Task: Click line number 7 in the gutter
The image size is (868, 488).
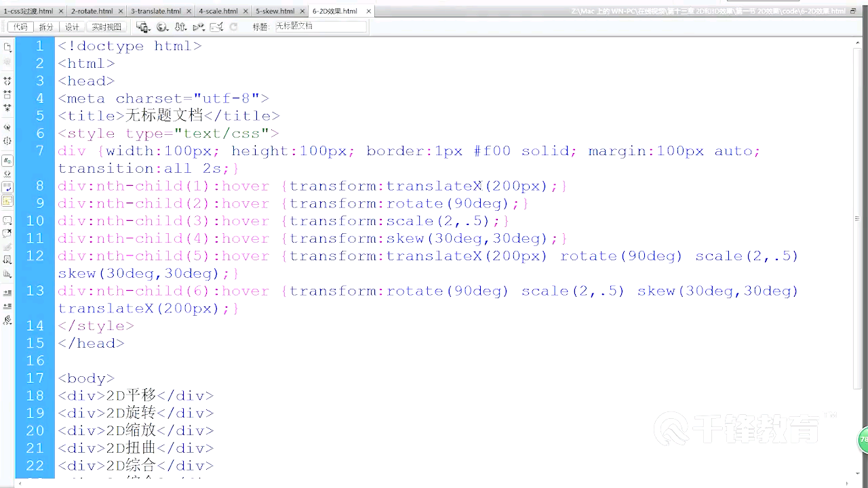Action: pyautogui.click(x=39, y=150)
